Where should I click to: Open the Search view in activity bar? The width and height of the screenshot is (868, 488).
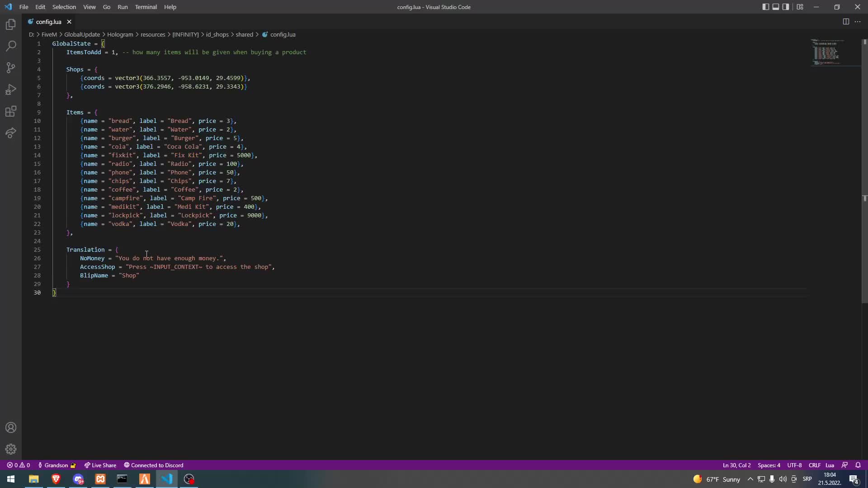11,46
